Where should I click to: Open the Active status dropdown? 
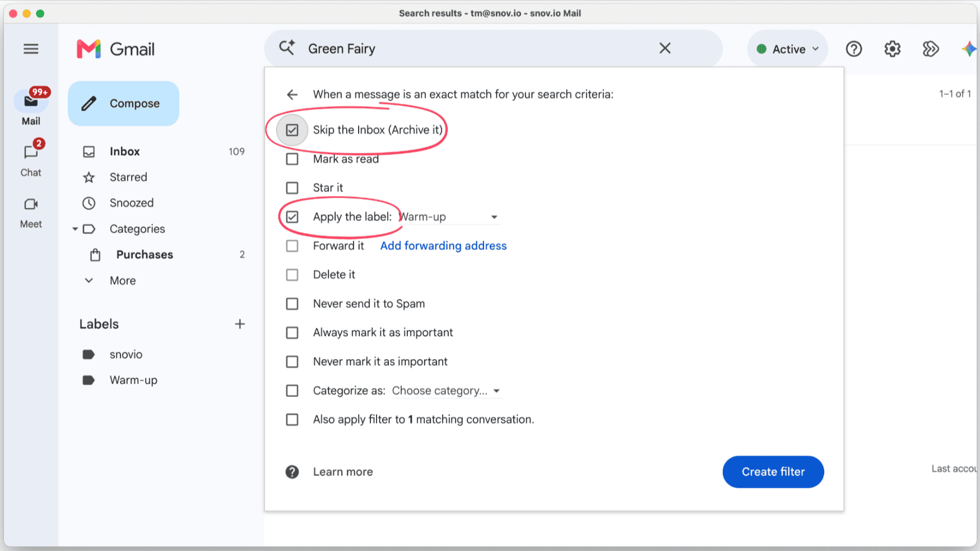tap(787, 49)
